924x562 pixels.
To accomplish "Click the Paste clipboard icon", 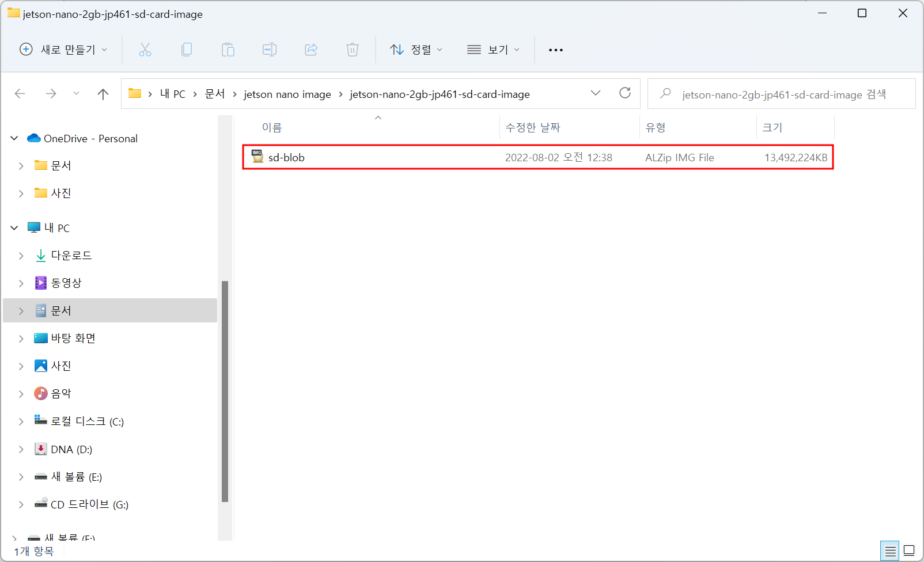I will tap(228, 50).
